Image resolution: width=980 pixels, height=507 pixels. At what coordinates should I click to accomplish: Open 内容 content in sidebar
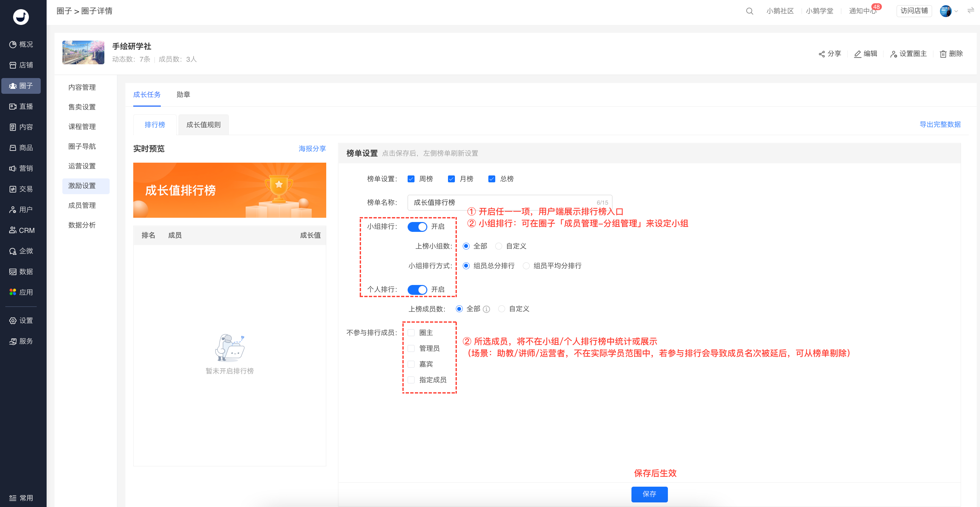point(21,127)
